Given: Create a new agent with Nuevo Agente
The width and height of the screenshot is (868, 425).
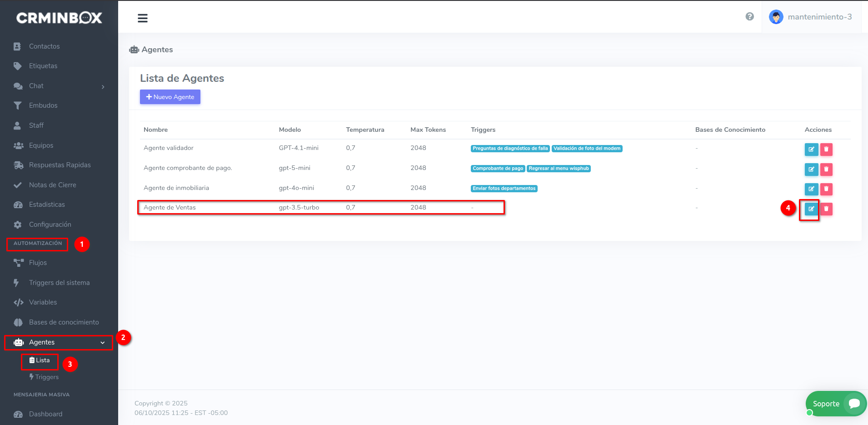Looking at the screenshot, I should [170, 97].
